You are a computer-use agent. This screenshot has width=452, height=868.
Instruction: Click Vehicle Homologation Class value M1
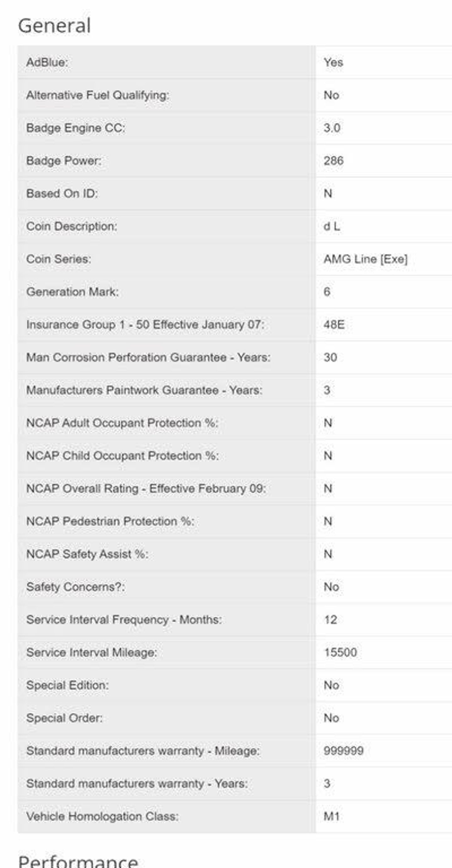331,817
